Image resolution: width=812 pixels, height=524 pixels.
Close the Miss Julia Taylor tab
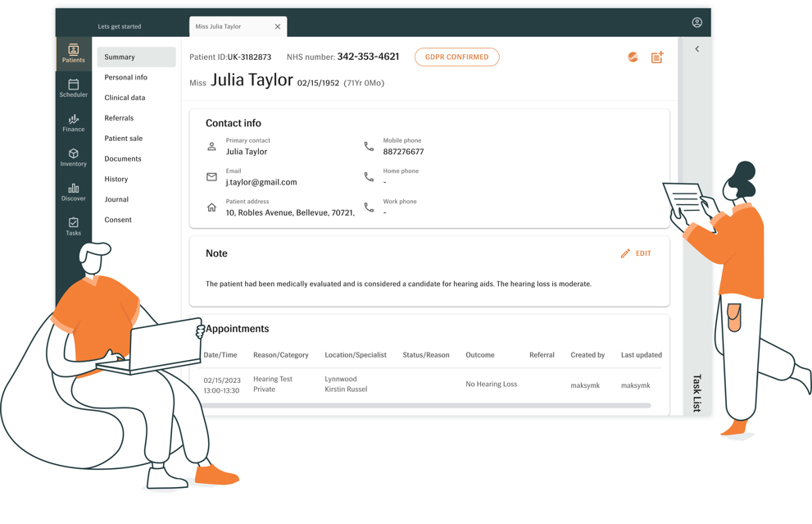[278, 27]
